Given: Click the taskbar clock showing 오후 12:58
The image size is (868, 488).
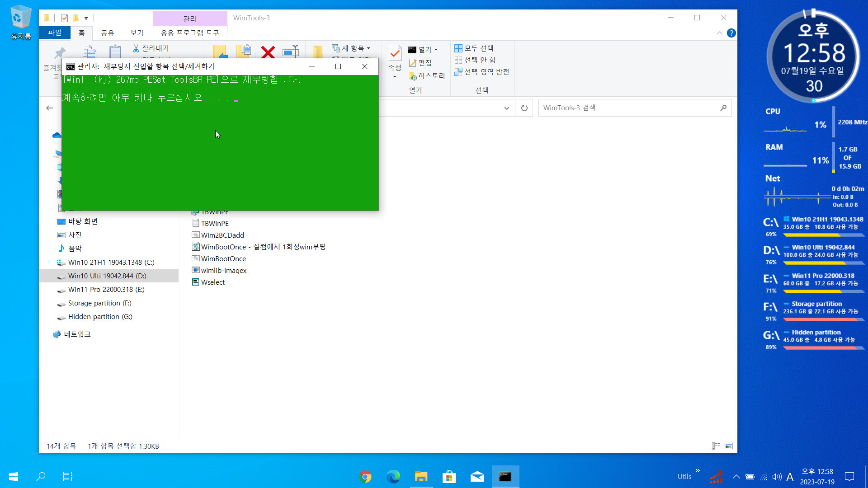Looking at the screenshot, I should 817,477.
